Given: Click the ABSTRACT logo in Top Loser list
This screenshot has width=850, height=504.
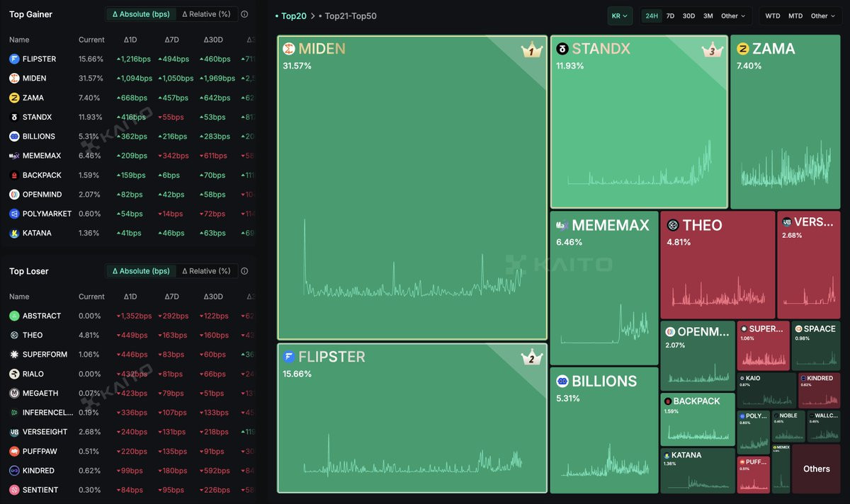Looking at the screenshot, I should [14, 316].
